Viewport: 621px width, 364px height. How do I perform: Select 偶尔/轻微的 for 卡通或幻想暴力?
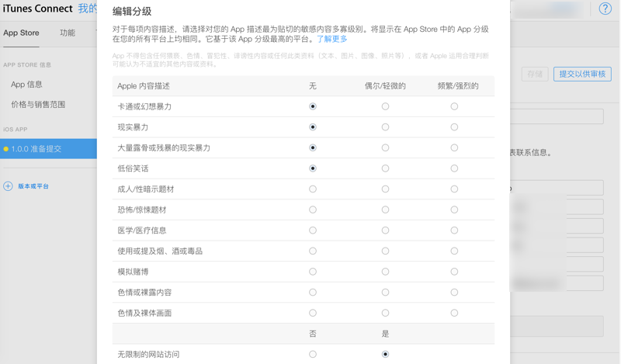(385, 106)
